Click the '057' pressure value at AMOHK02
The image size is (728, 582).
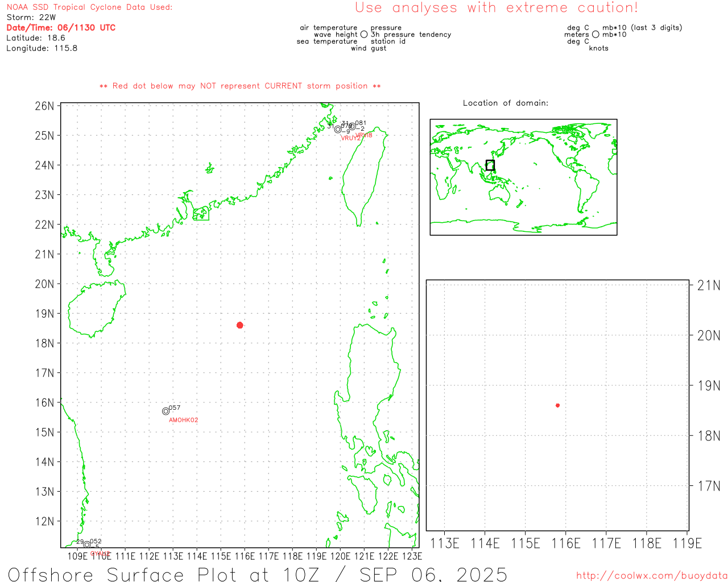(175, 408)
